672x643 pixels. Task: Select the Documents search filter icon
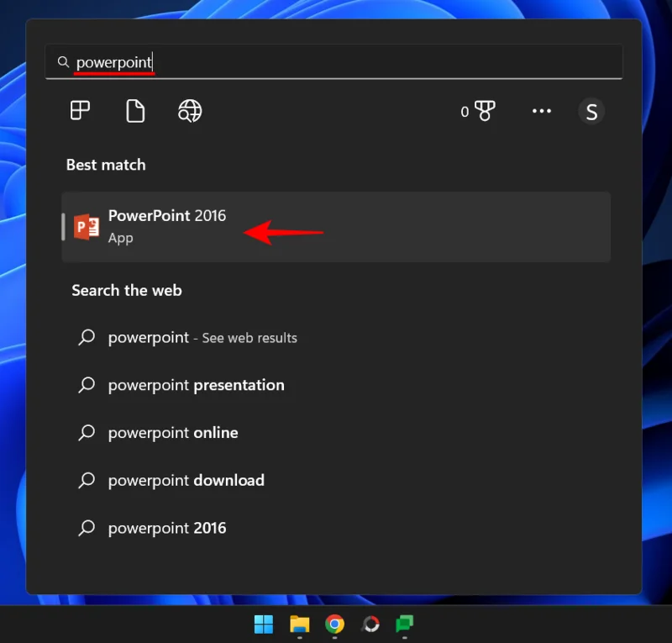click(x=135, y=111)
